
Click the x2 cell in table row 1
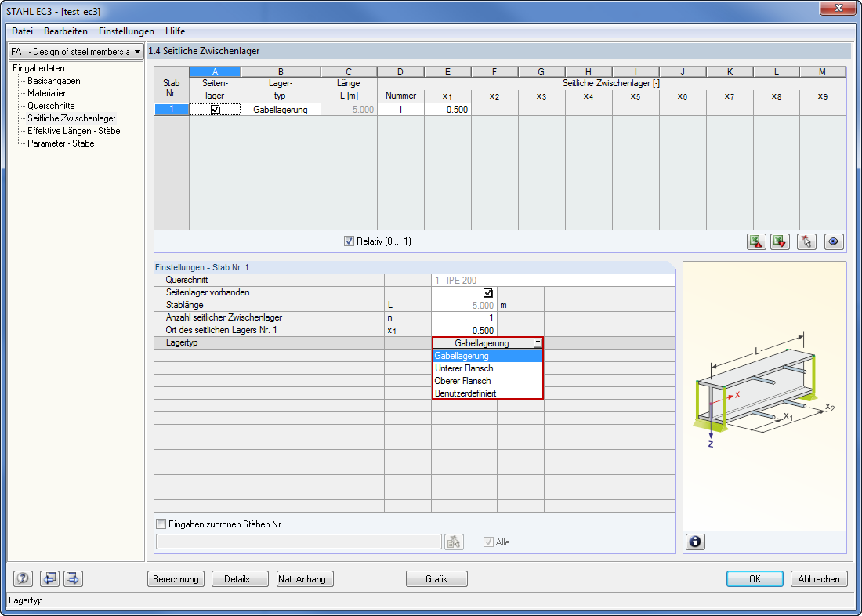coord(494,110)
